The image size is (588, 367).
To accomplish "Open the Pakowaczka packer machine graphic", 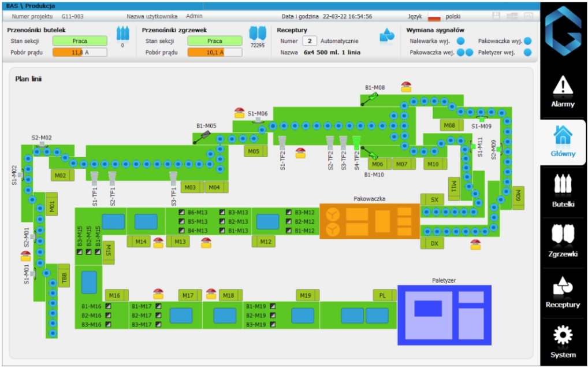I will 369,221.
